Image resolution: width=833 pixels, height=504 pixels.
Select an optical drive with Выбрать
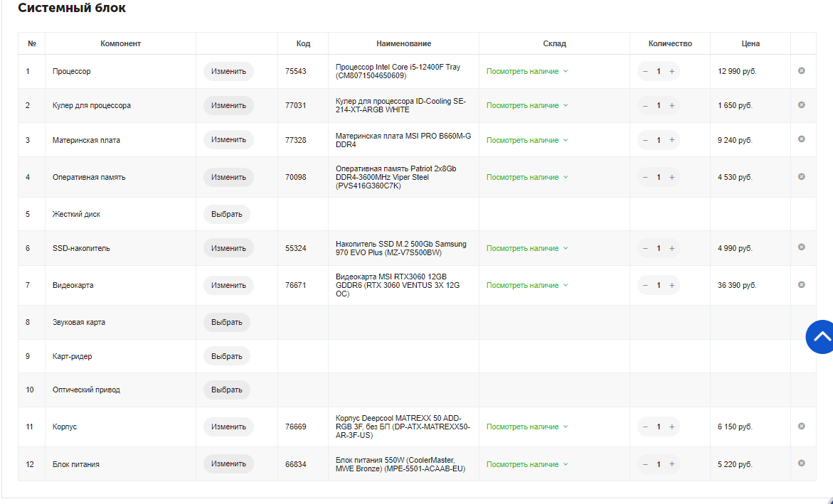click(226, 390)
